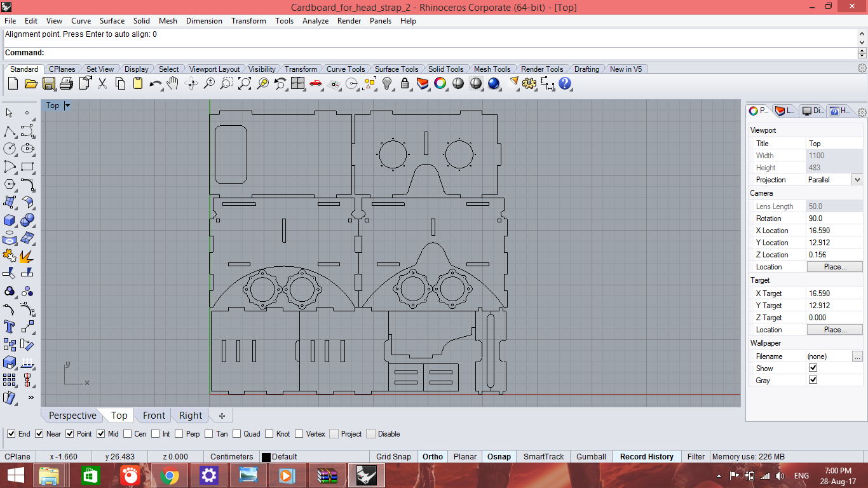
Task: Click the Default layer color swatch
Action: [266, 457]
